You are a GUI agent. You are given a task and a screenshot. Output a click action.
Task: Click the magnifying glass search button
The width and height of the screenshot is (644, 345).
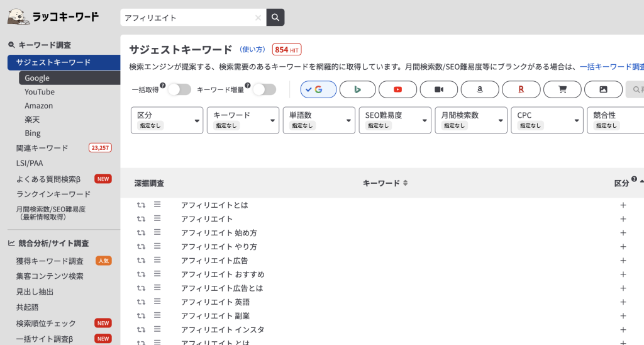(x=275, y=18)
